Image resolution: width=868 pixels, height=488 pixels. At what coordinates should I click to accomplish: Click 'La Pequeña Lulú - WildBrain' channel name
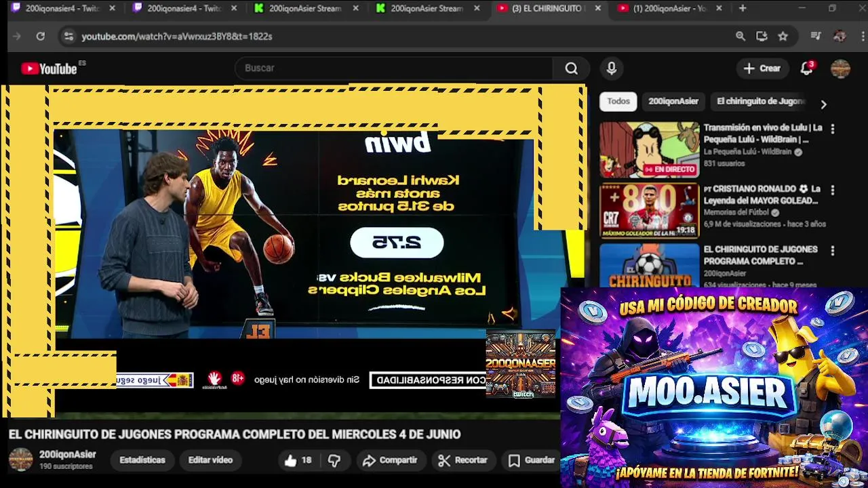(747, 152)
